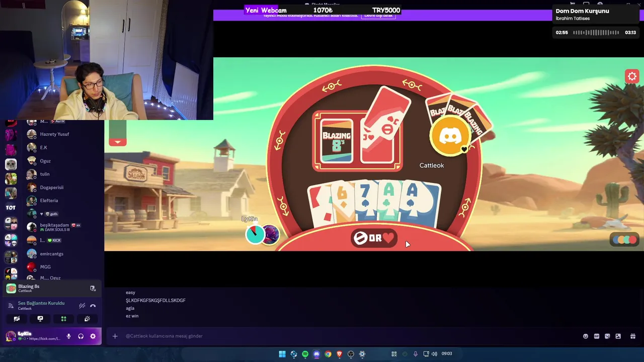Open the volume control in the system tray
Viewport: 644px width, 362px height.
[x=434, y=354]
